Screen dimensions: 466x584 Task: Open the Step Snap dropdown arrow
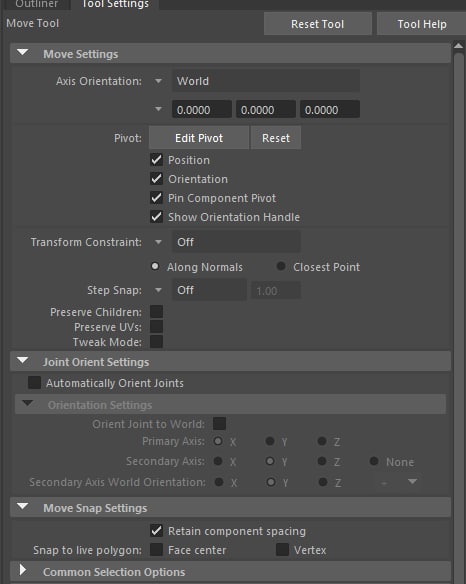pos(158,290)
